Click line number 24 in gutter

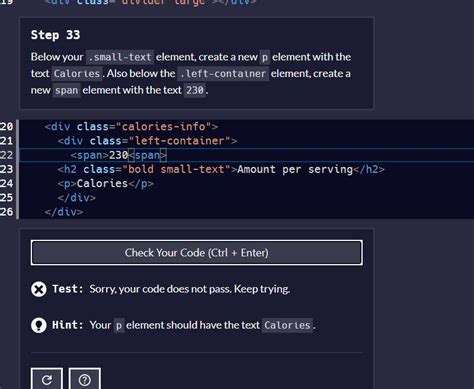click(7, 184)
